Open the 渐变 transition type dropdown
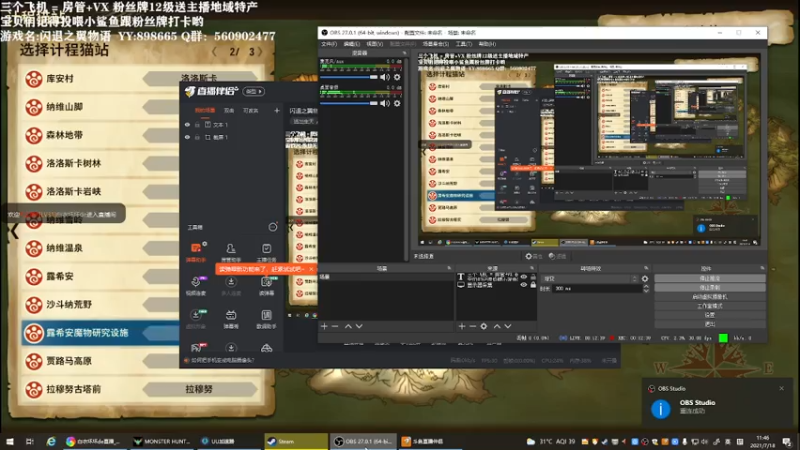Screen dimensions: 800x450 589,279
